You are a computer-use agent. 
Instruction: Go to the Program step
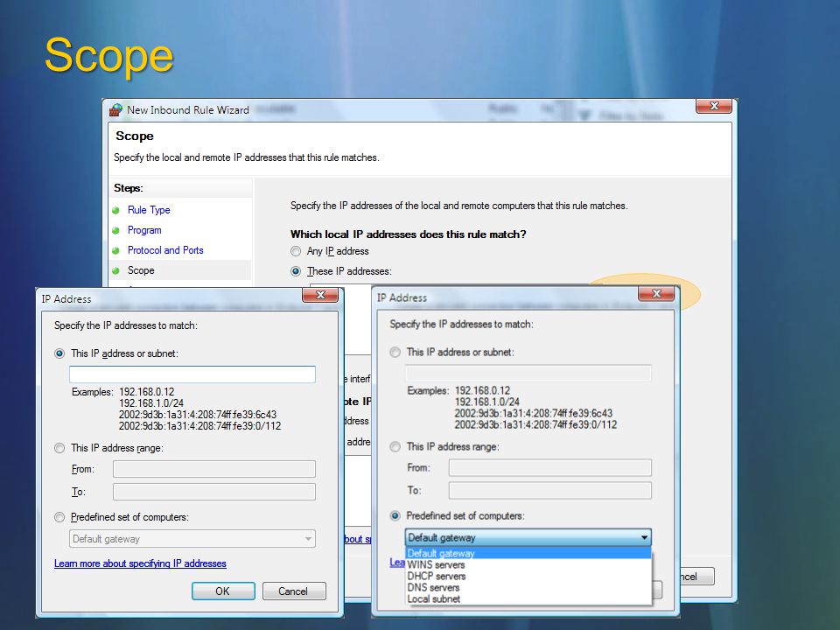pos(144,230)
